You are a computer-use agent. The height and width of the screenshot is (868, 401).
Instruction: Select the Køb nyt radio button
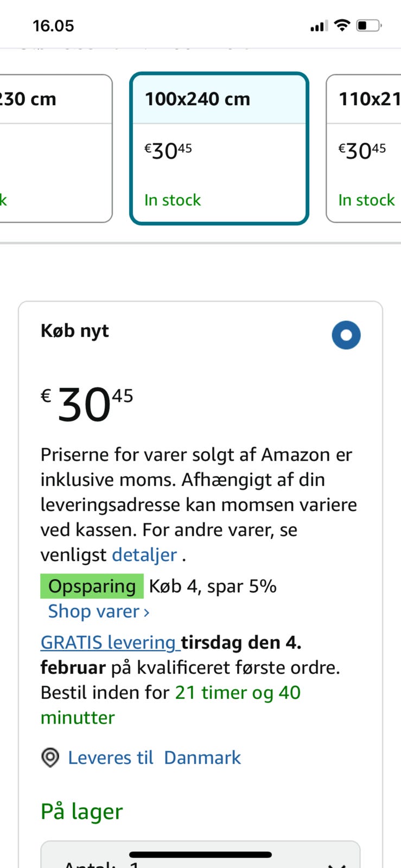click(346, 335)
